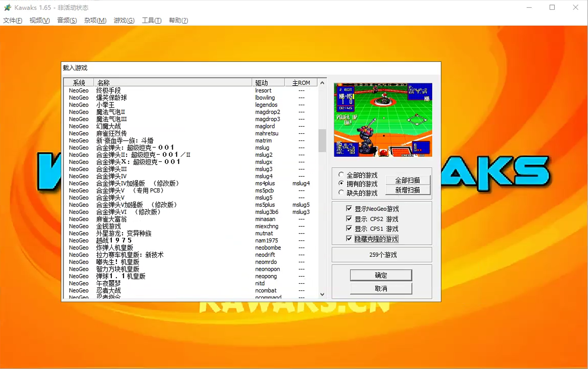Click the game list scrollbar thumb
The height and width of the screenshot is (369, 588).
point(322,140)
